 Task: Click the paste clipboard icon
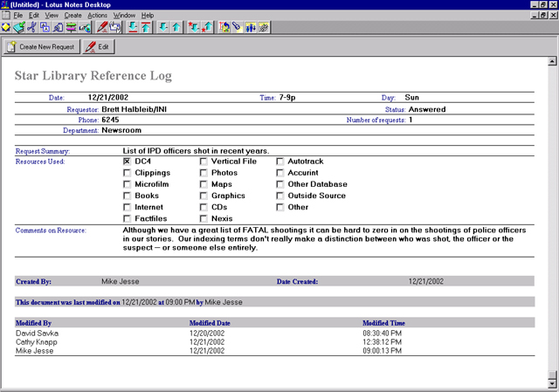pos(58,27)
